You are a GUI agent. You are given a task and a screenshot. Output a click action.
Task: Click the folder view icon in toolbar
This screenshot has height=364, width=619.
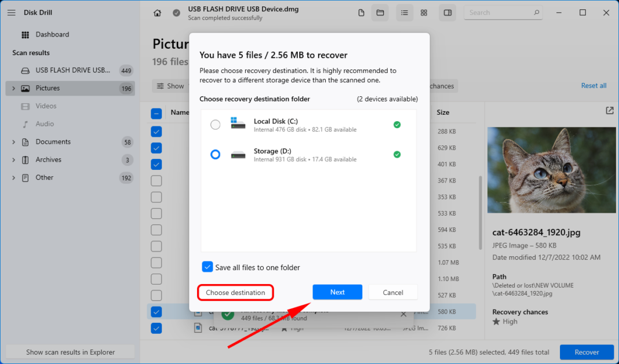[380, 13]
